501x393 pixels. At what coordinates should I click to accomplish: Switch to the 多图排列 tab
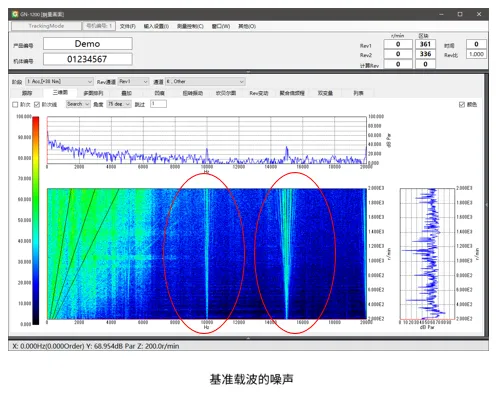[93, 93]
